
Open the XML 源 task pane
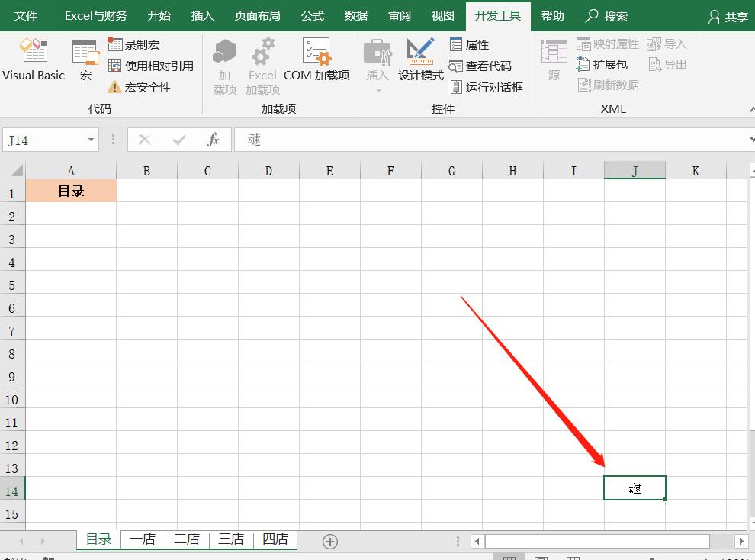[x=554, y=61]
